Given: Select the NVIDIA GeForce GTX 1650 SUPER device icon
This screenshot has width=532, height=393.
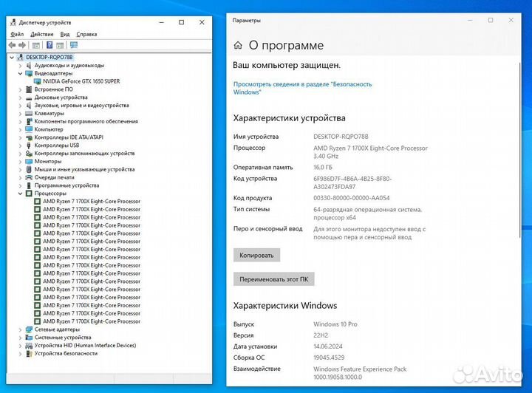Looking at the screenshot, I should pos(38,81).
